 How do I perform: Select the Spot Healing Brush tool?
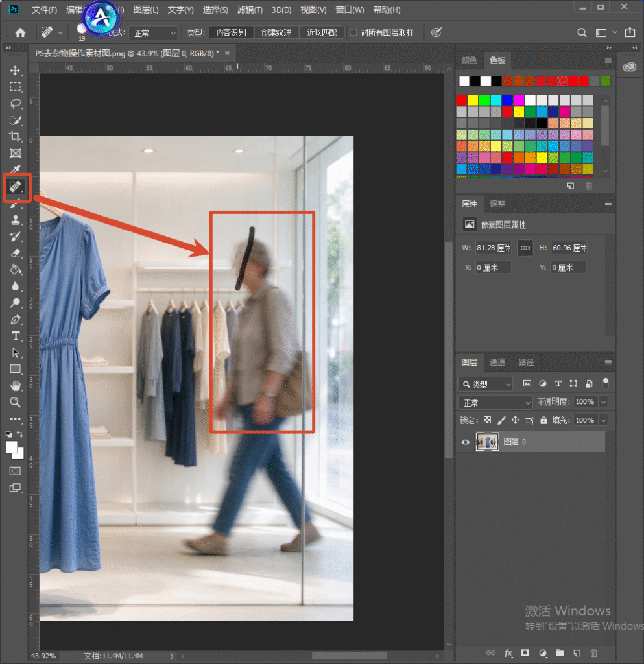click(x=16, y=186)
